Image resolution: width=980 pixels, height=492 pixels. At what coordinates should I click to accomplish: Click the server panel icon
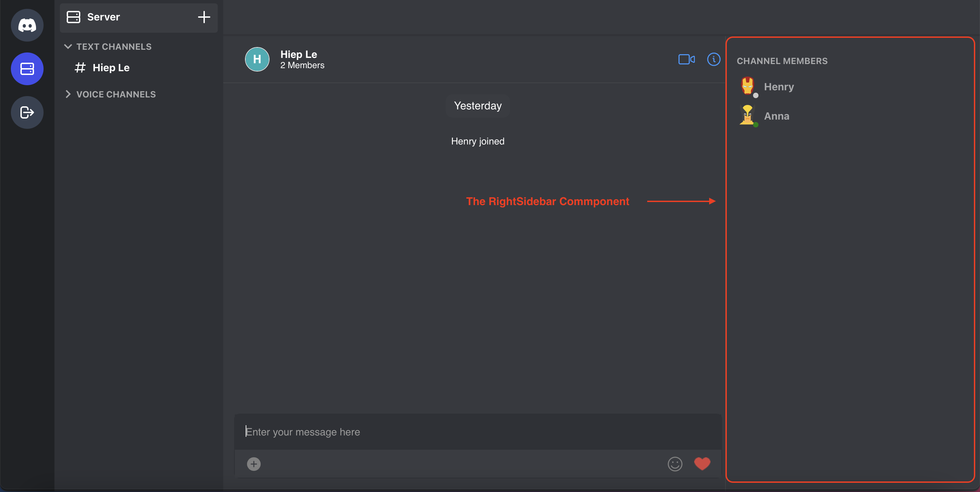click(x=28, y=69)
